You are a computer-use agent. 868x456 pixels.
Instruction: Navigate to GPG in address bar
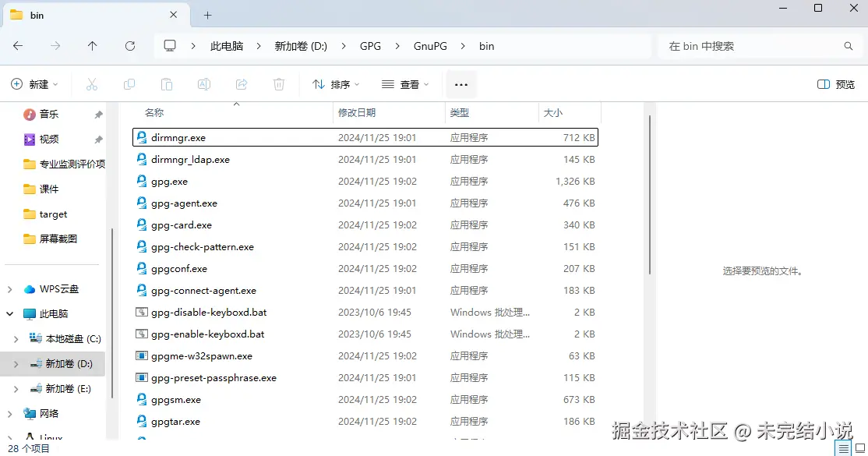coord(370,46)
